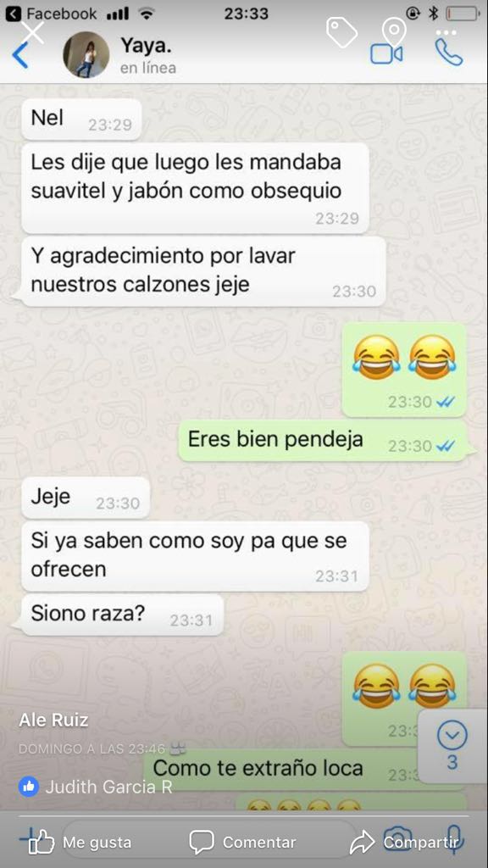Screen dimensions: 488x868
Task: Return to Facebook via status bar back link
Action: (x=51, y=13)
